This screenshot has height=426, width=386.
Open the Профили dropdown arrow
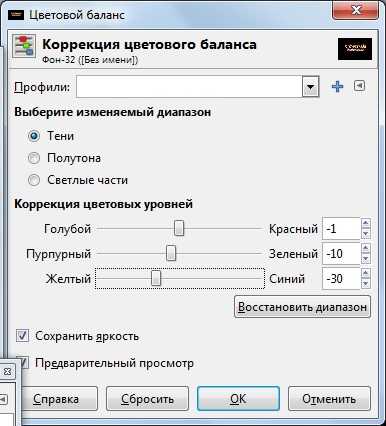click(x=311, y=87)
